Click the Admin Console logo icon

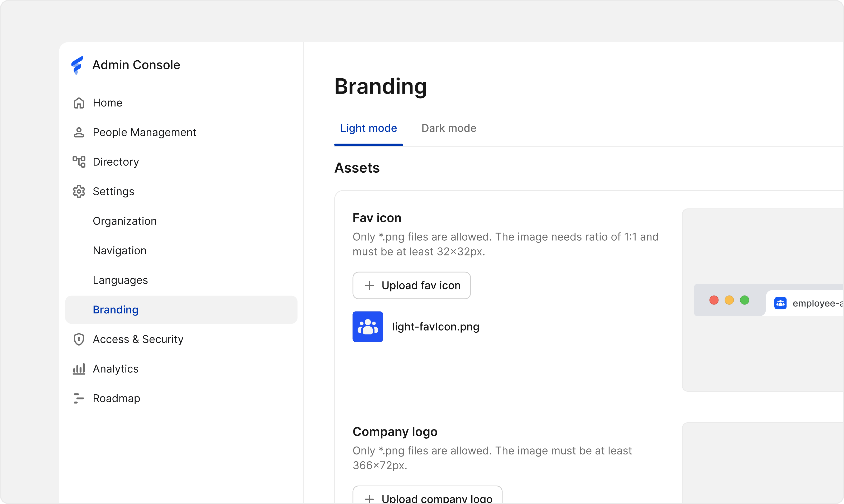tap(77, 65)
